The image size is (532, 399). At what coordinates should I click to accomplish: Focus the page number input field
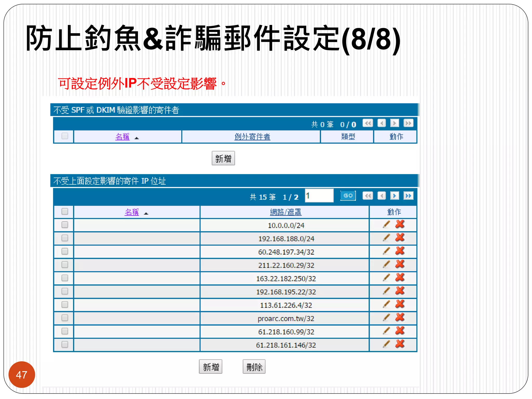pyautogui.click(x=319, y=196)
